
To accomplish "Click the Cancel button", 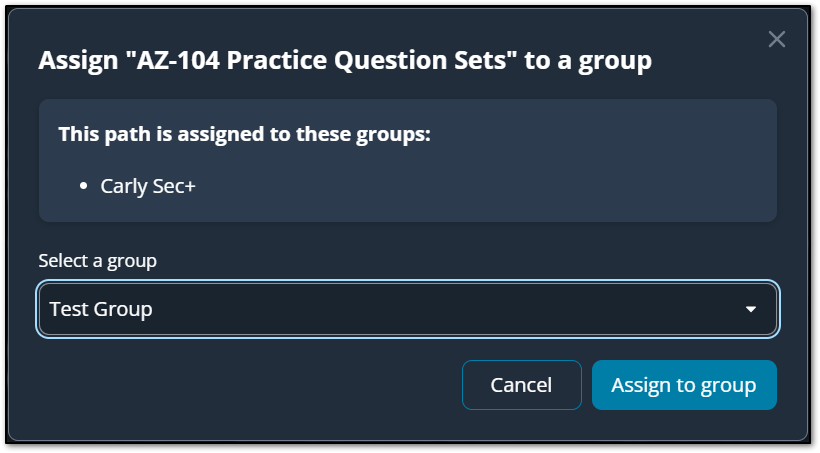I will (x=521, y=385).
